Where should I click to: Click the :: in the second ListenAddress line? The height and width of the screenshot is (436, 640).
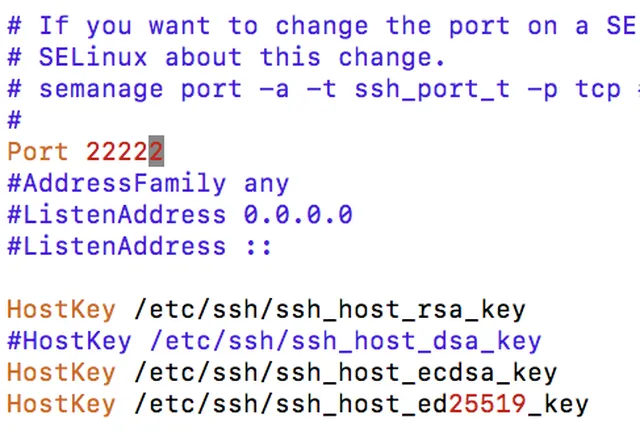[x=259, y=247]
